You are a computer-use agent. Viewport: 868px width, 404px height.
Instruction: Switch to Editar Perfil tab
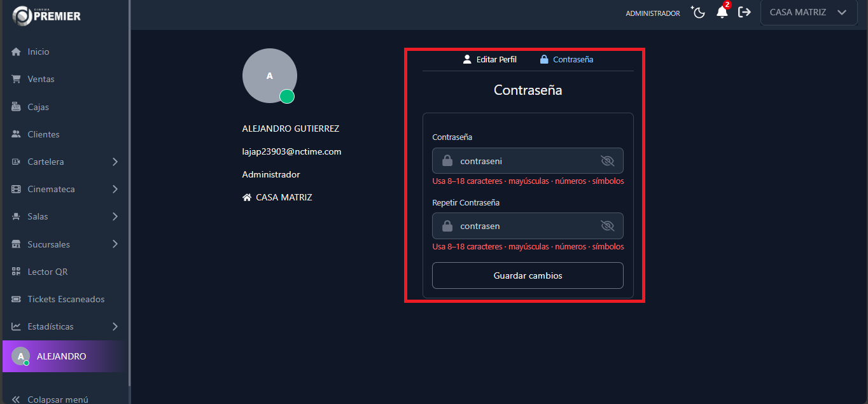click(x=489, y=59)
